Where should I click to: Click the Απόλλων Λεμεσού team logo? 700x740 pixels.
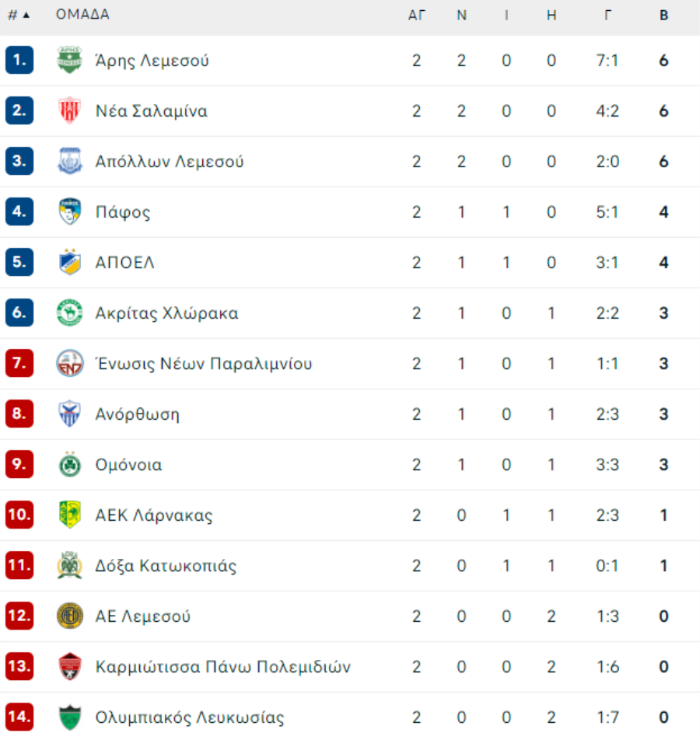[x=69, y=161]
